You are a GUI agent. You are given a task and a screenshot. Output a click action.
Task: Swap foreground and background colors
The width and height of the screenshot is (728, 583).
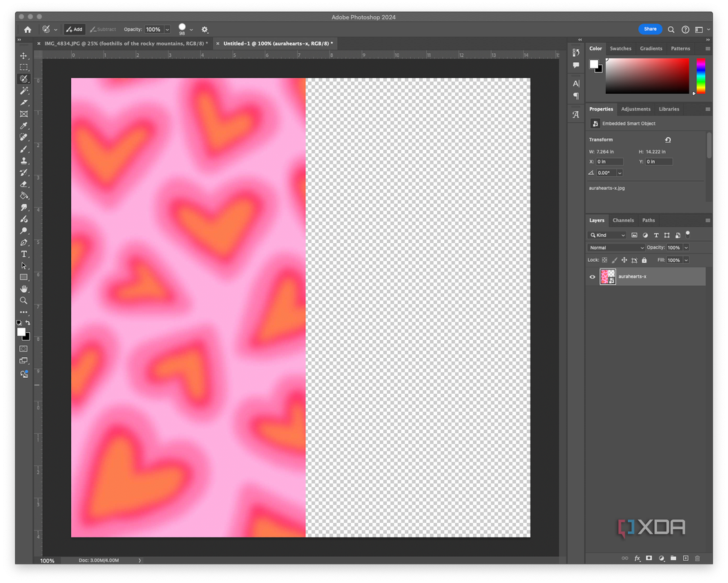pyautogui.click(x=28, y=323)
